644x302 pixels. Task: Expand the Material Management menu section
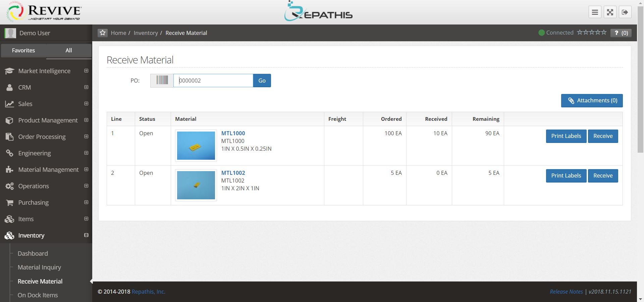[86, 169]
